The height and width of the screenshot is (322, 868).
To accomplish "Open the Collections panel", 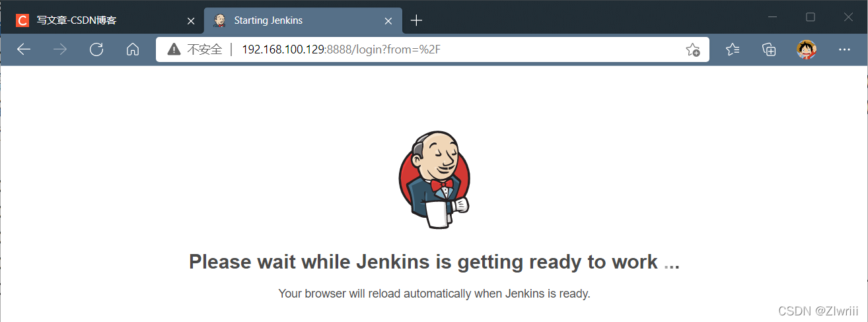I will (768, 49).
